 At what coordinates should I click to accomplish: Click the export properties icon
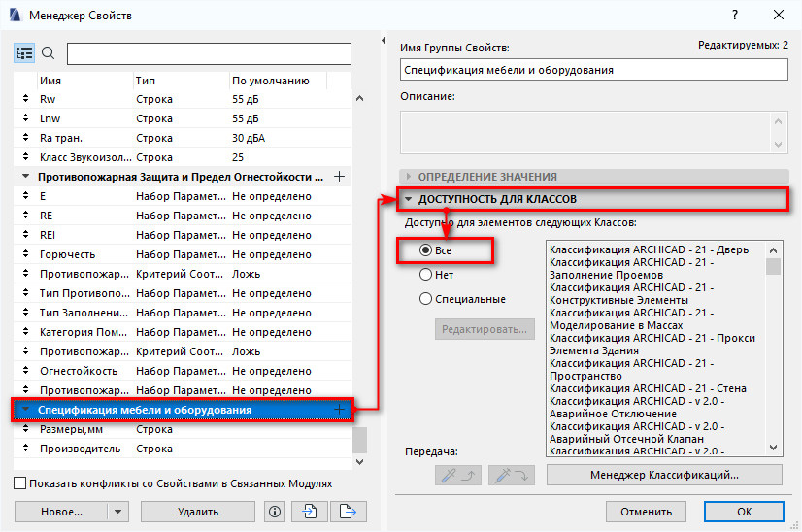click(x=344, y=512)
